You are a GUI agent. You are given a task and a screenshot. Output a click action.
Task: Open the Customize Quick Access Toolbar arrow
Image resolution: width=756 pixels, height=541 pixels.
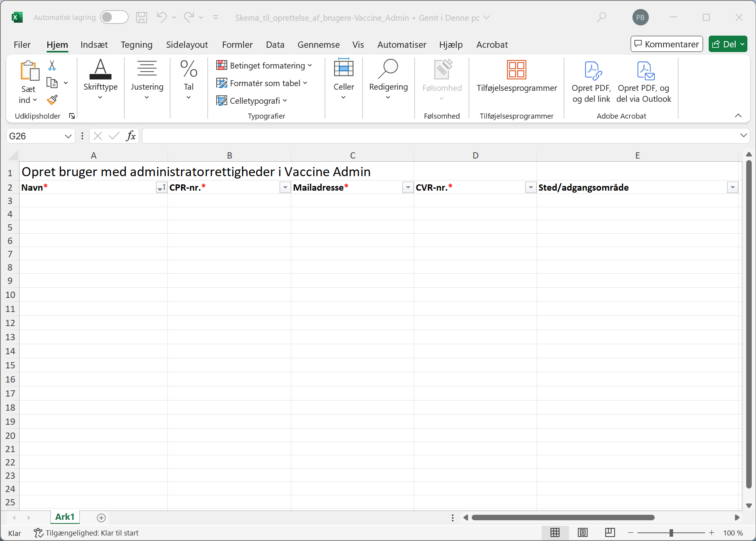click(215, 18)
